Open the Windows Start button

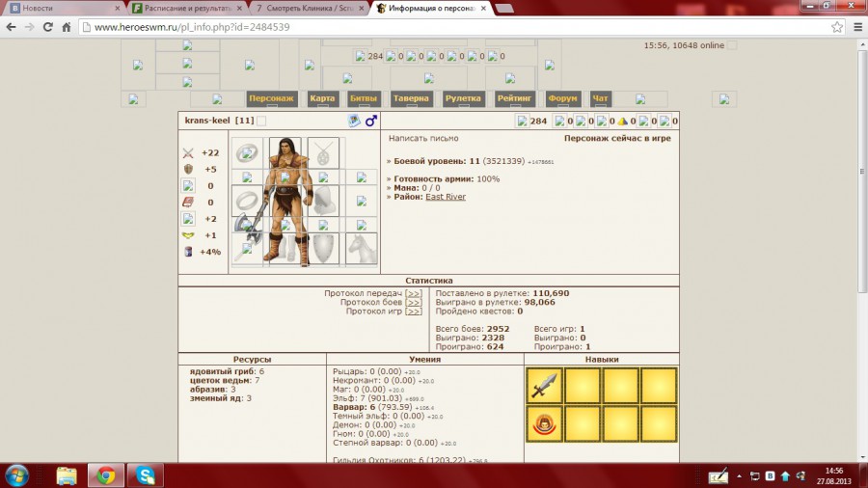[17, 475]
